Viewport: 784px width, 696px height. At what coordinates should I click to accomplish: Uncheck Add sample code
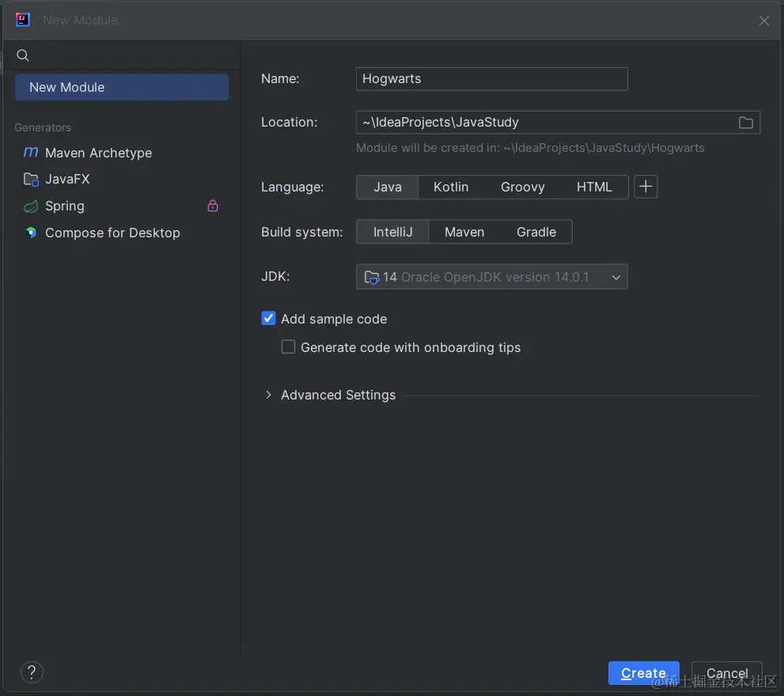268,319
